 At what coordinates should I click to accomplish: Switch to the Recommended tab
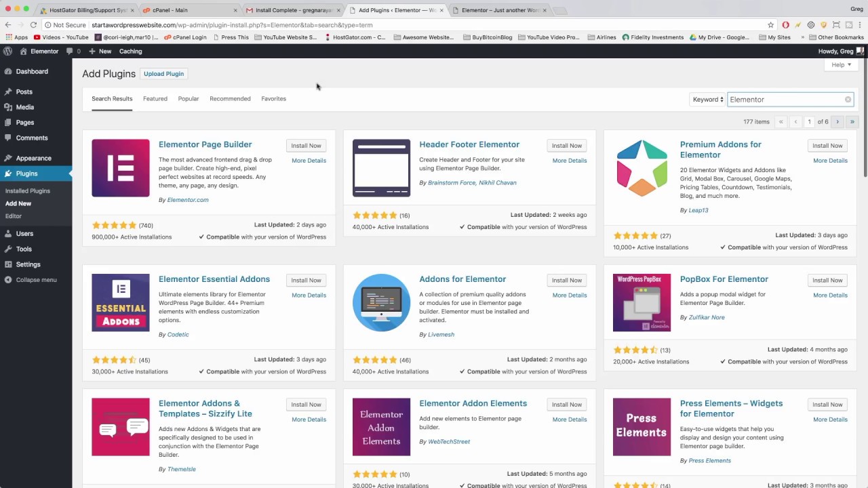pyautogui.click(x=230, y=99)
